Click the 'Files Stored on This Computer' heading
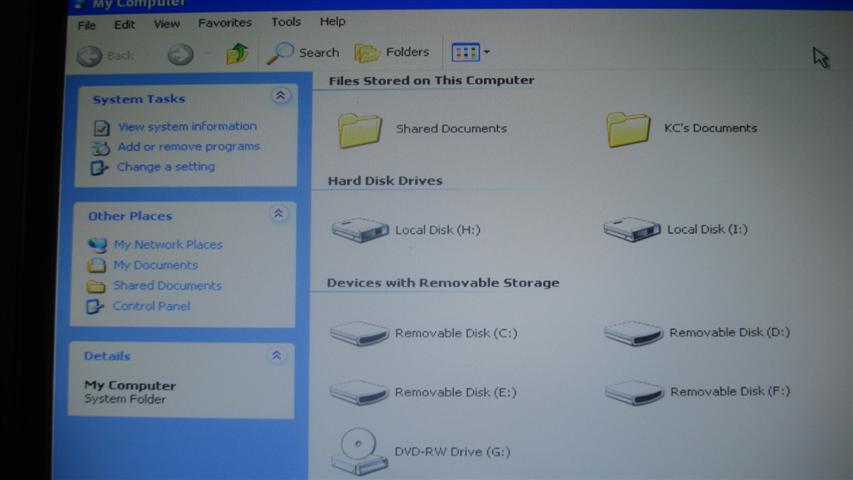Viewport: 853px width, 480px height. pos(431,81)
